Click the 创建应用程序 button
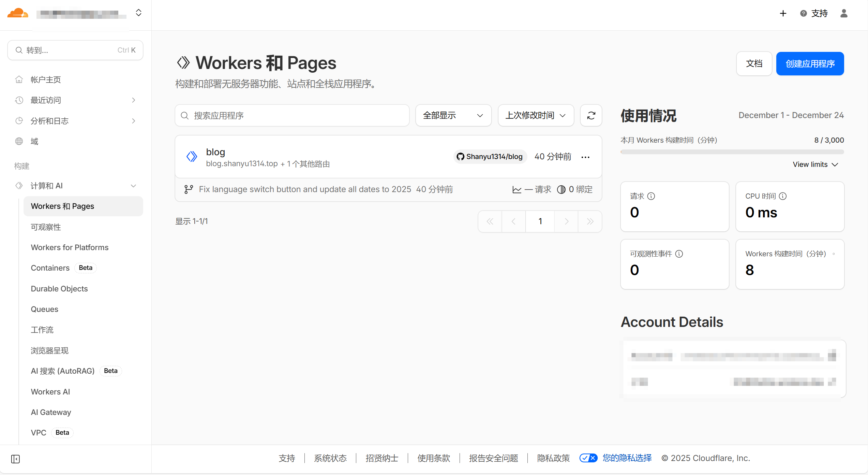 (810, 63)
